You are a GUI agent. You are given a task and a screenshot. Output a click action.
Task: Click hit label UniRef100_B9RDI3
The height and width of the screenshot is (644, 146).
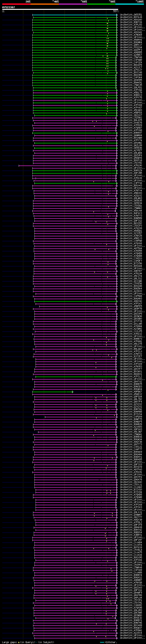(131, 95)
